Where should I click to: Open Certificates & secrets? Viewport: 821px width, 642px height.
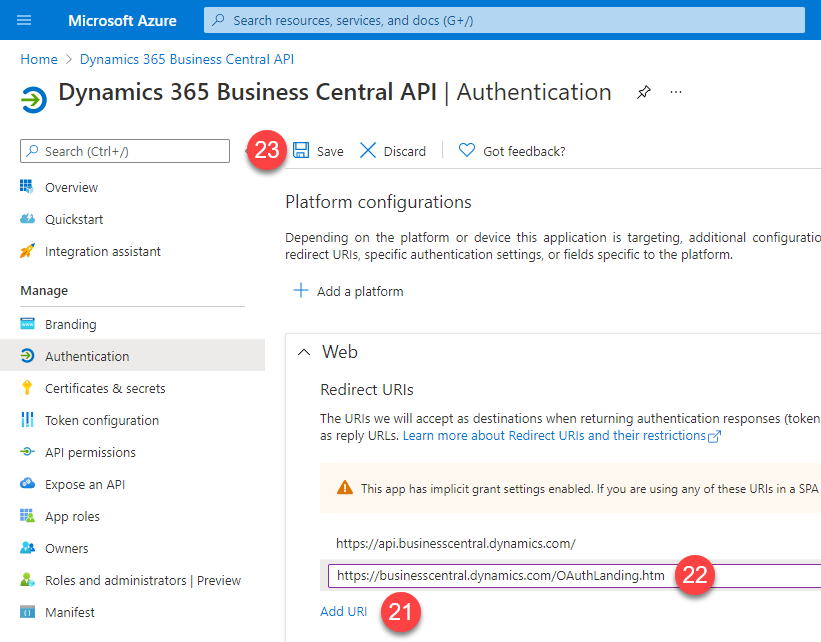click(x=105, y=389)
